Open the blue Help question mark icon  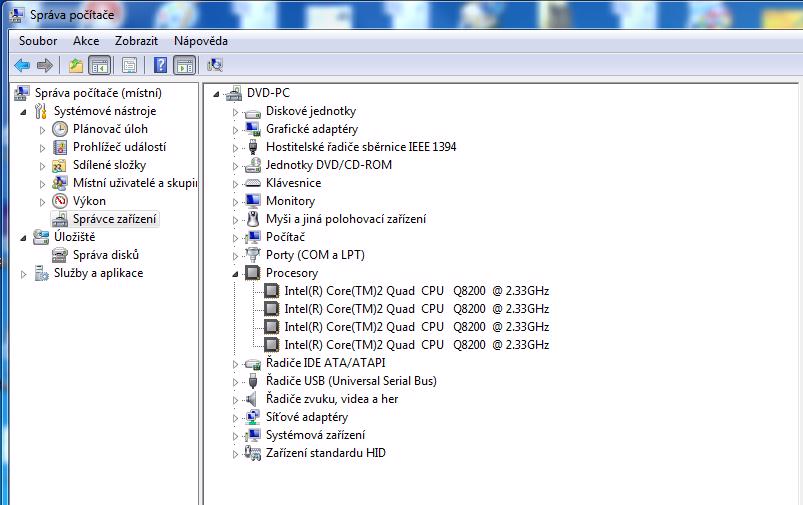pos(160,65)
